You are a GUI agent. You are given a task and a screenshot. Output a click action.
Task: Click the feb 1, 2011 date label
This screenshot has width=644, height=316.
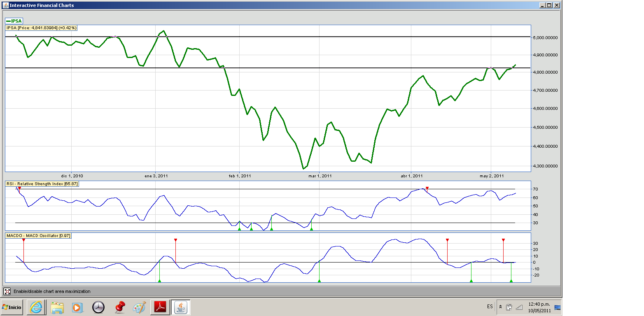pos(240,176)
